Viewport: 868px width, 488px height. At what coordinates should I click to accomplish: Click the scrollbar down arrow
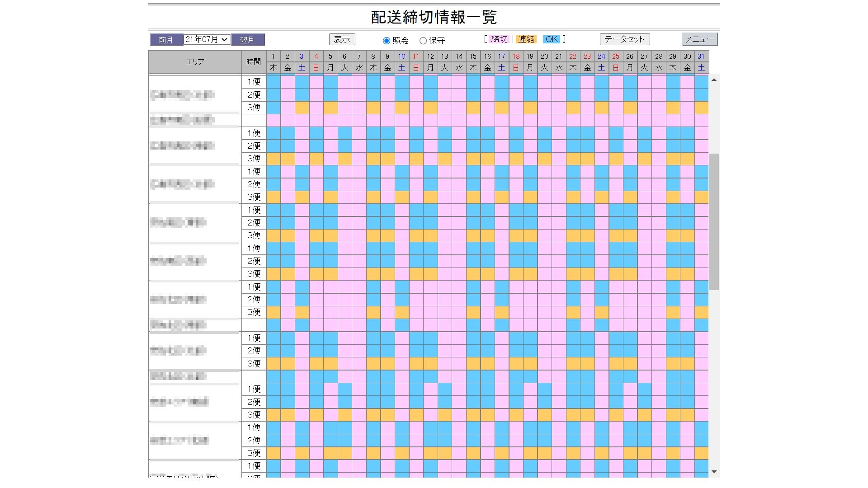[x=714, y=472]
